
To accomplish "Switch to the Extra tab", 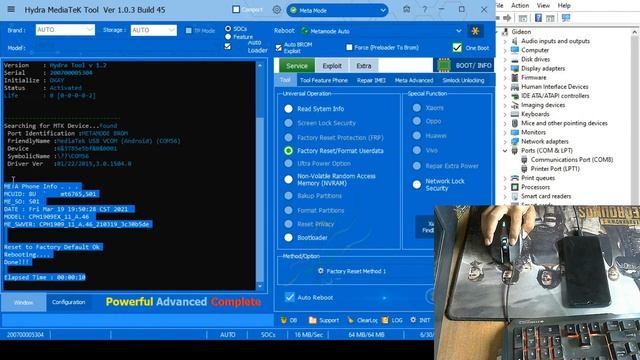I will click(363, 65).
